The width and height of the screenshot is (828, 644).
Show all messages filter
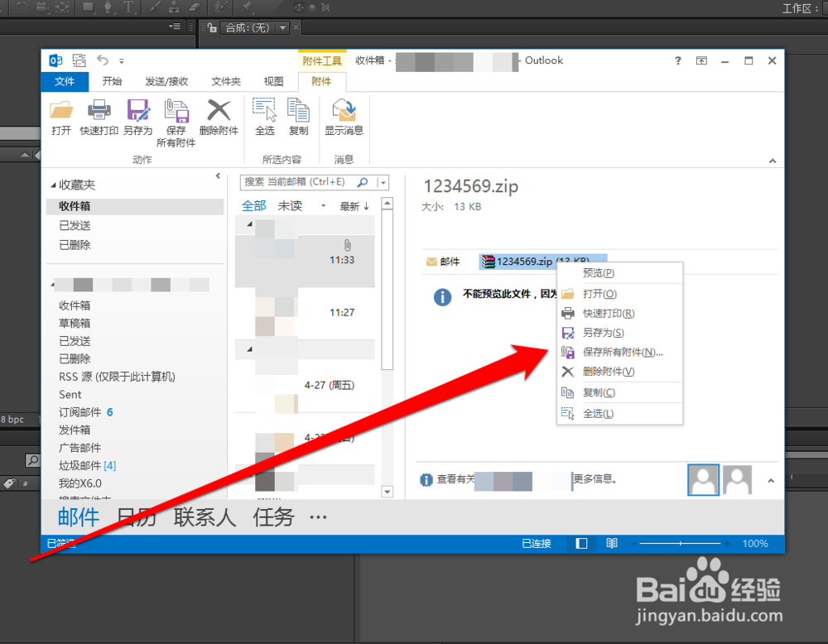click(253, 206)
